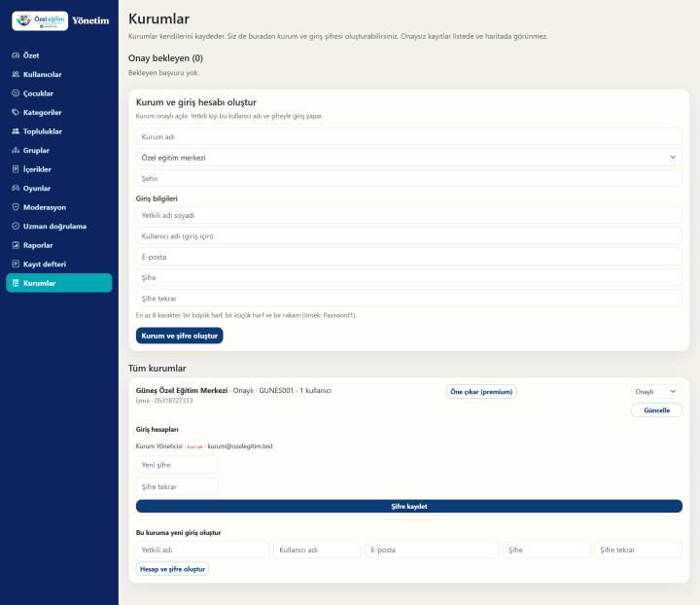Click the E-posta field in the create form
700x605 pixels.
coord(409,257)
